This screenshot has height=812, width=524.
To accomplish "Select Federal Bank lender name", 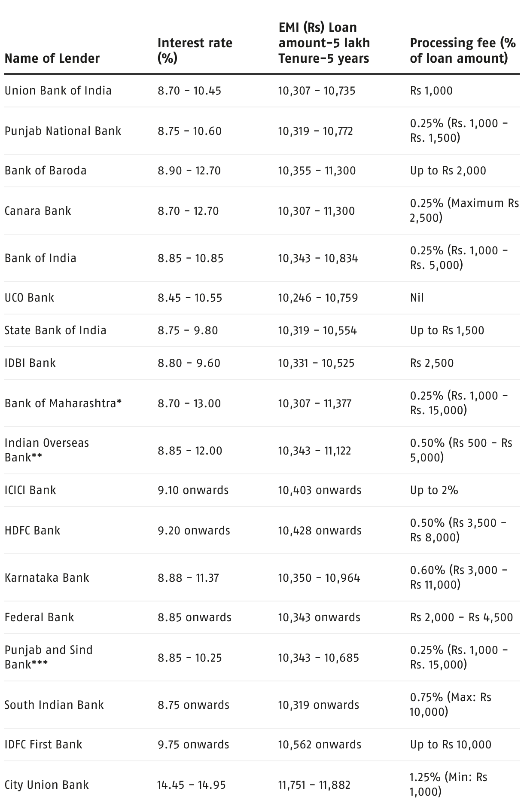I will point(39,617).
